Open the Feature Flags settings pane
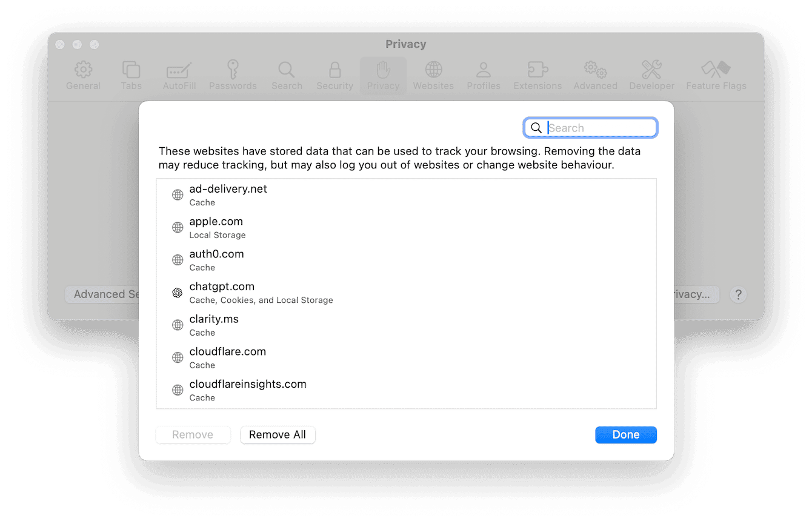 pyautogui.click(x=716, y=75)
